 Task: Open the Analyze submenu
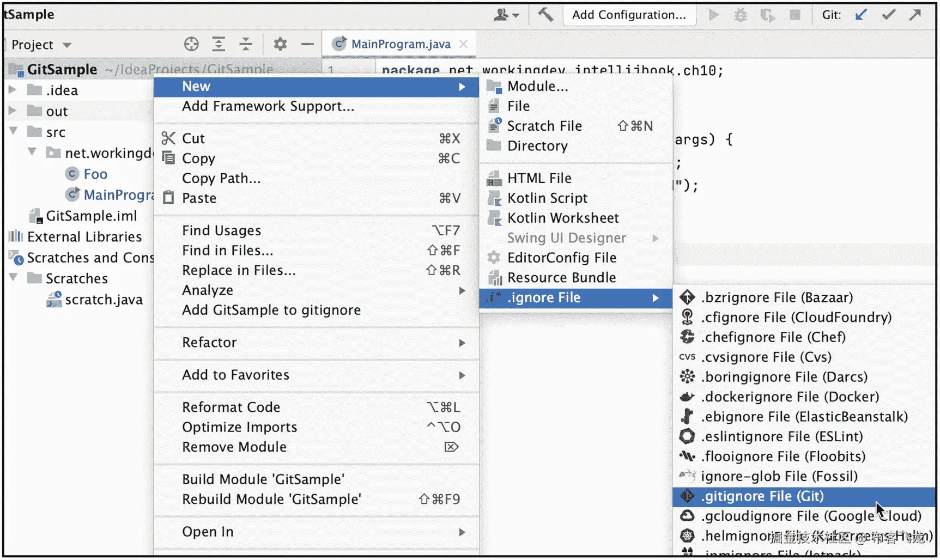(x=316, y=290)
